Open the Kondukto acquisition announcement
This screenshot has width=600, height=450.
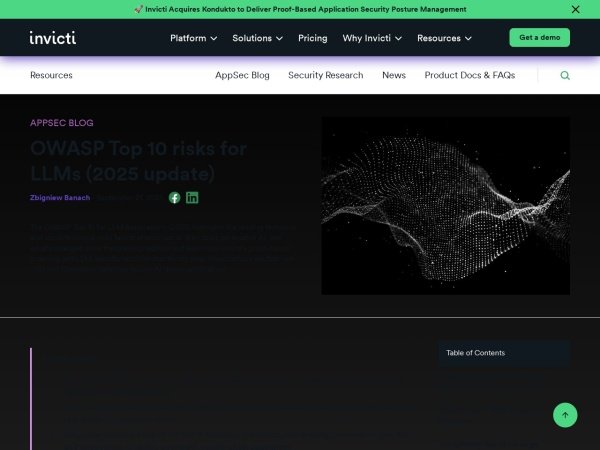tap(300, 9)
